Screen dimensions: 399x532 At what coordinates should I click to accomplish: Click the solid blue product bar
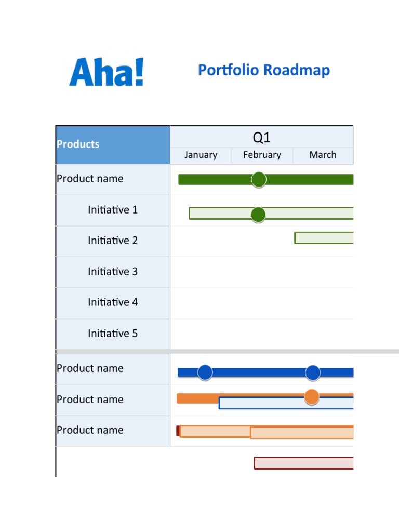point(265,373)
